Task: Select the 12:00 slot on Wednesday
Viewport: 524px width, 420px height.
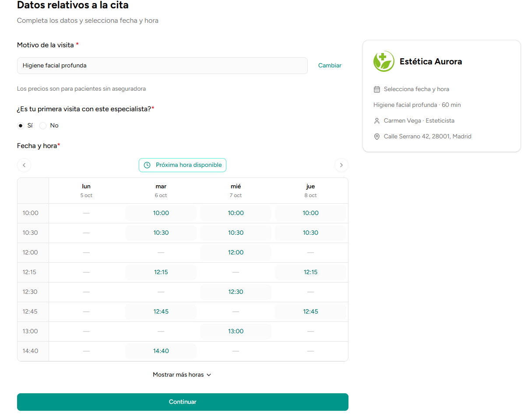Action: pos(236,253)
